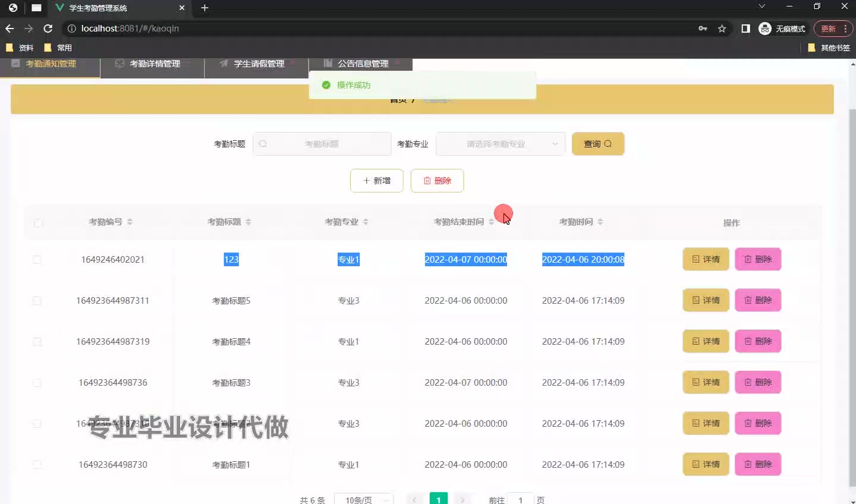Tick the select-all checkbox in table header
Image resolution: width=856 pixels, height=504 pixels.
38,223
